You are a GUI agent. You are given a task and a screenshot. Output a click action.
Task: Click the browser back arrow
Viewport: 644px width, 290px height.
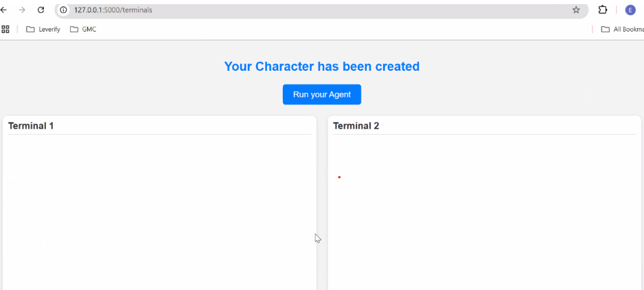coord(4,10)
